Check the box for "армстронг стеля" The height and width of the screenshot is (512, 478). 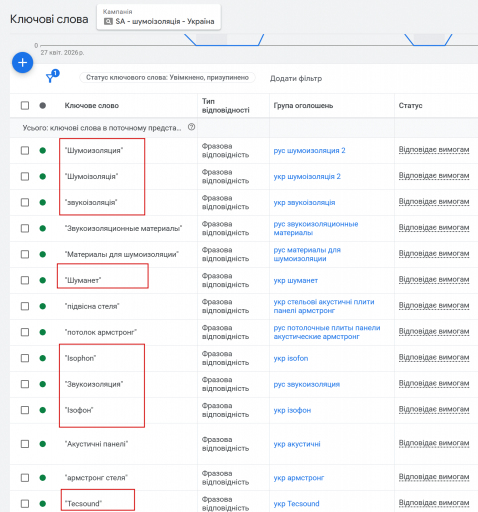click(25, 478)
